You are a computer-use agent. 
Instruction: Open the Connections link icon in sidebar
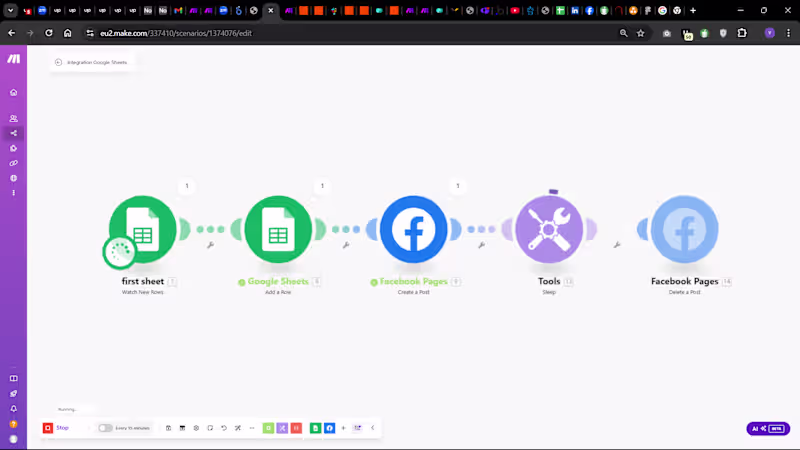13,163
